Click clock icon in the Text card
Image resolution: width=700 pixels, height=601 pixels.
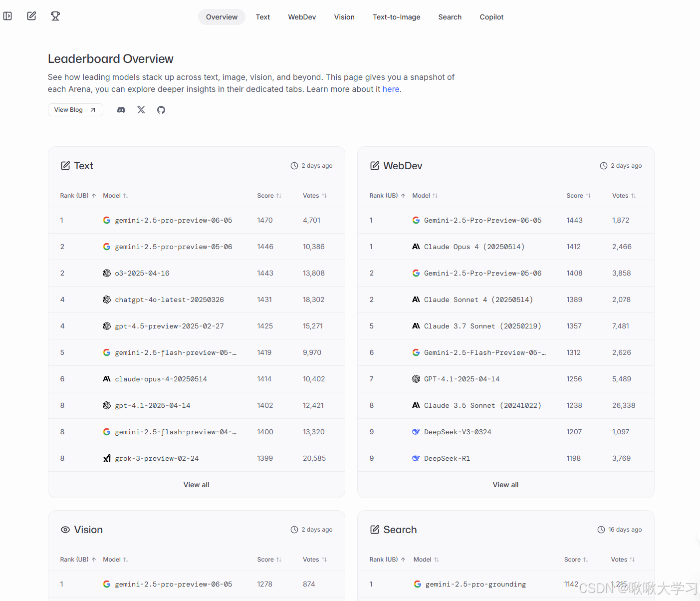294,166
